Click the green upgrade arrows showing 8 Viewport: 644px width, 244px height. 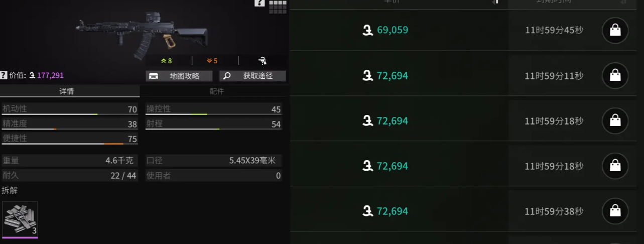click(x=166, y=61)
